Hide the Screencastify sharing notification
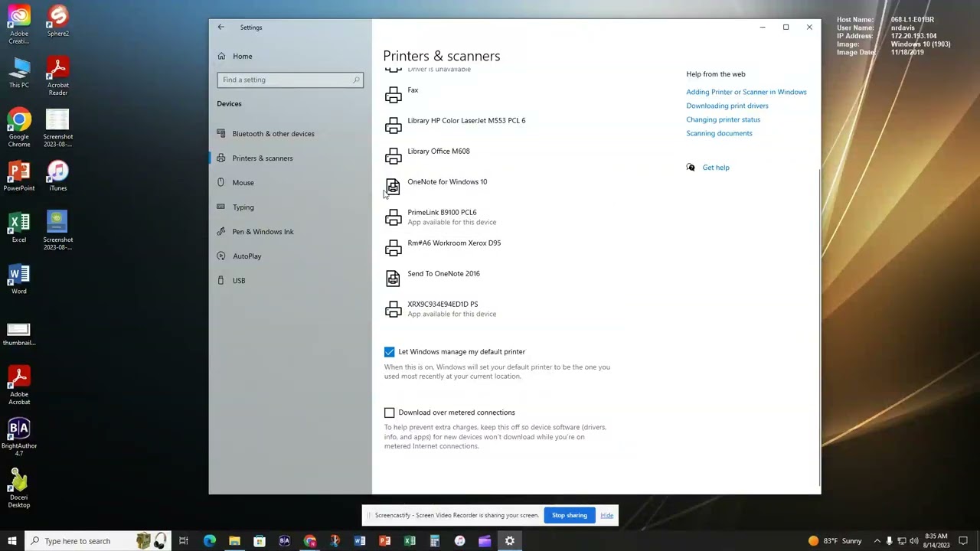Screen dimensions: 980x551 (x=606, y=515)
